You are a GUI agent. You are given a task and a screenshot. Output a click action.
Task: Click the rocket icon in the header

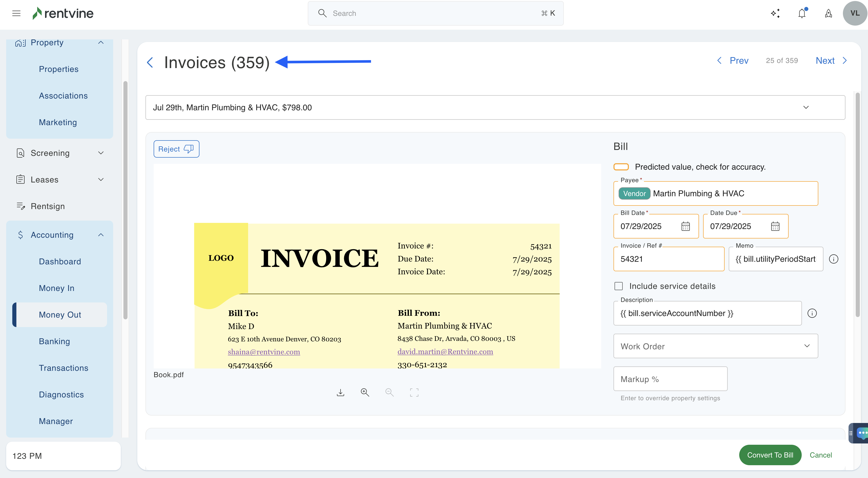coord(828,14)
